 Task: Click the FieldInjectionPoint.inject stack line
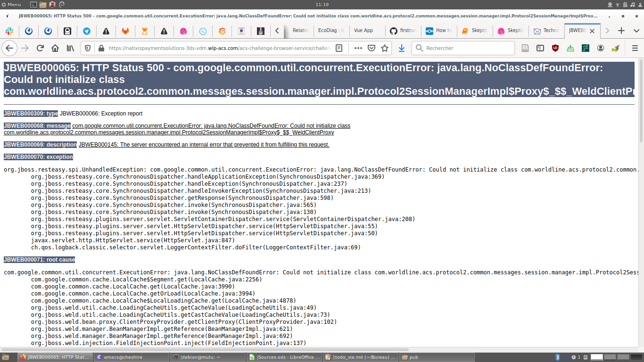point(168,343)
